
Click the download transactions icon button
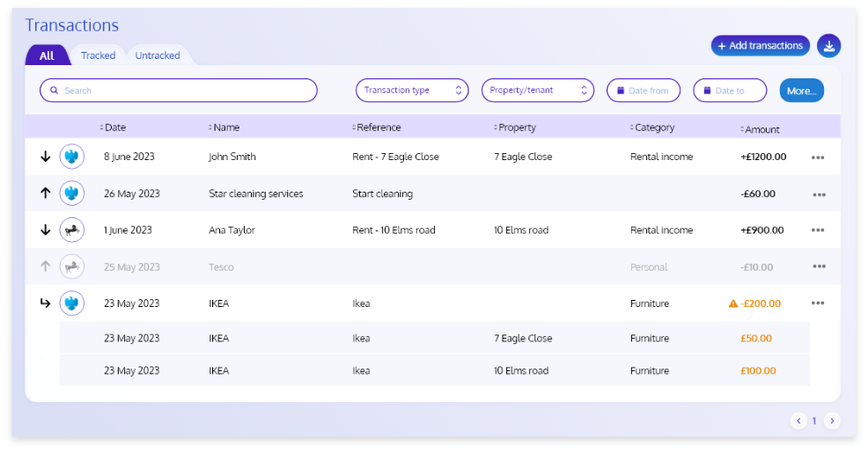pyautogui.click(x=828, y=46)
